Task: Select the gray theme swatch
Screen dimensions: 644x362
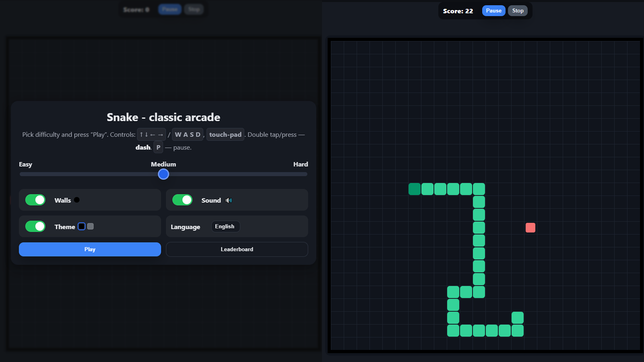Action: pos(90,226)
